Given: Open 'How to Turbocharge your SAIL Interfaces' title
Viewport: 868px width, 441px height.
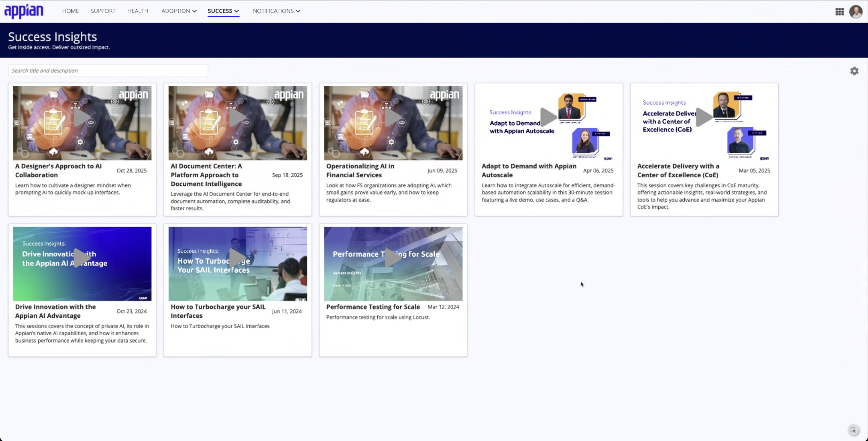Looking at the screenshot, I should pos(218,311).
